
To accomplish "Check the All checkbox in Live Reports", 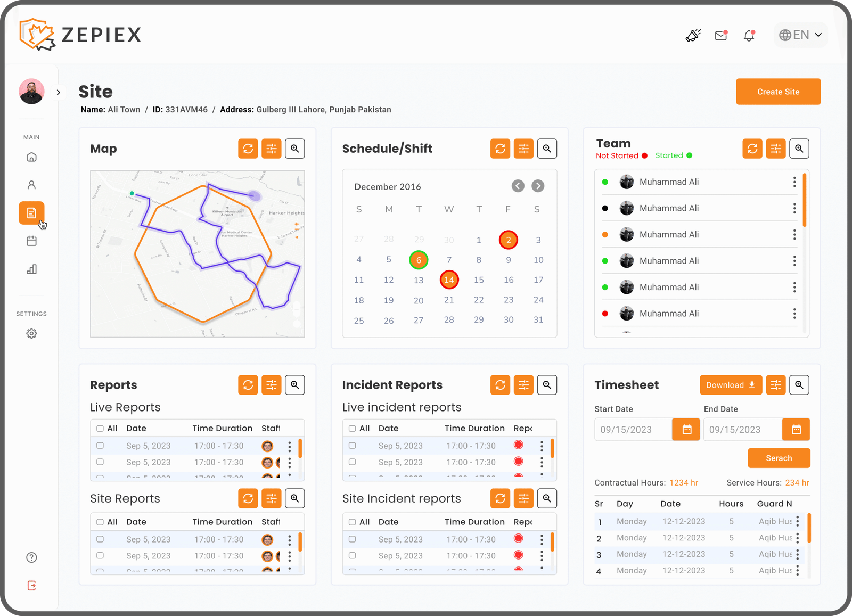I will pos(100,429).
